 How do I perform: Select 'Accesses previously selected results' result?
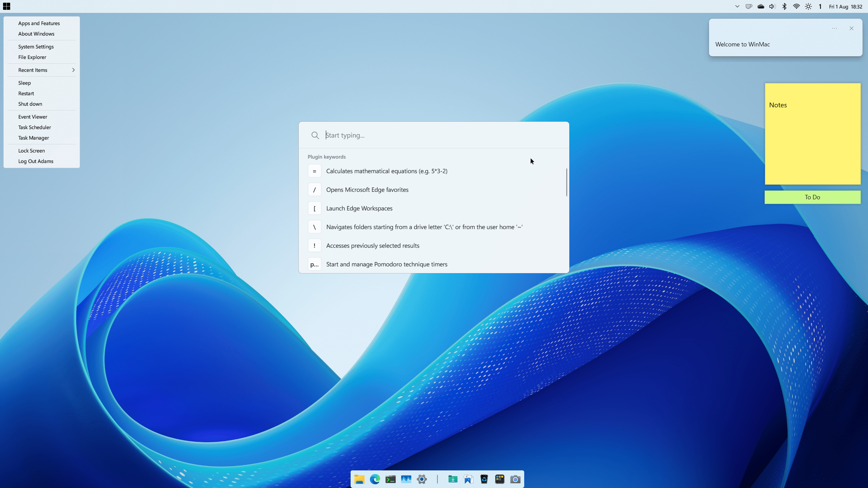tap(434, 246)
